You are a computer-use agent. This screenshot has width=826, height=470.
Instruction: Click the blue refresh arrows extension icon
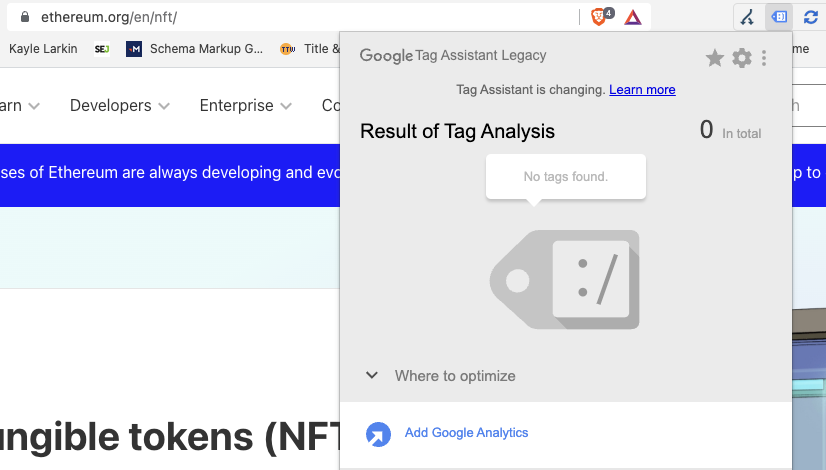(x=810, y=17)
